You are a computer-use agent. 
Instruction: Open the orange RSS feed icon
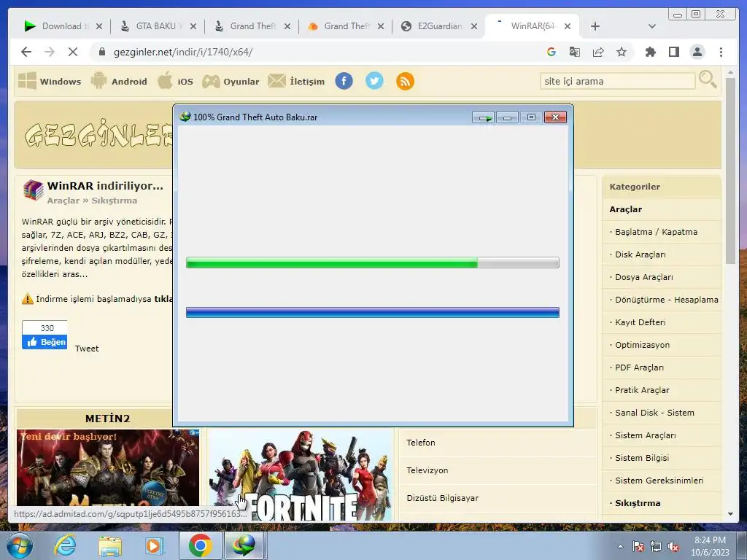(x=405, y=81)
